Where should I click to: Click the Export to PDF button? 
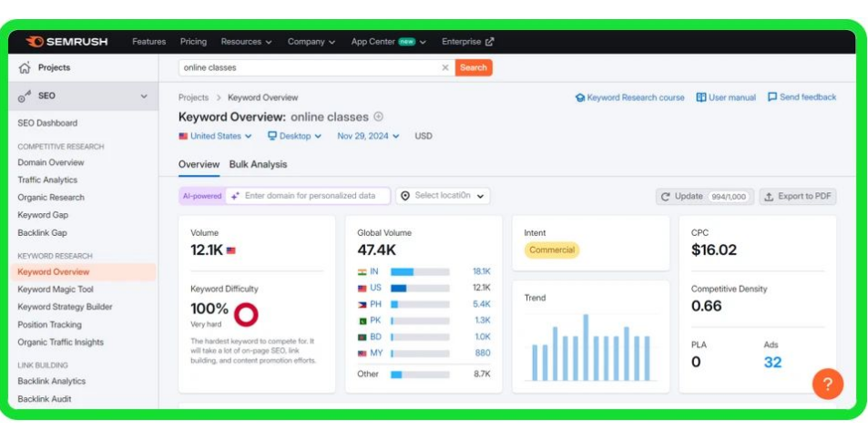click(x=797, y=196)
